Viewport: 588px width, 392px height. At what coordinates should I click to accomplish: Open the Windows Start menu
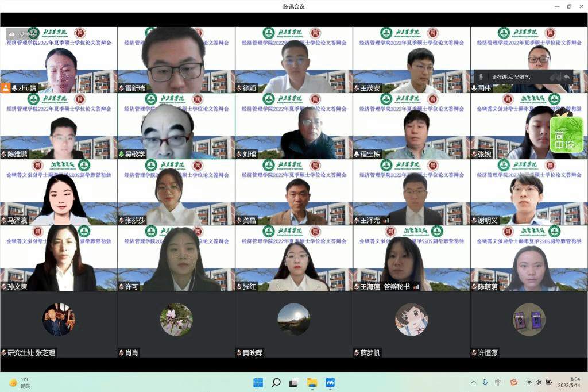click(258, 382)
